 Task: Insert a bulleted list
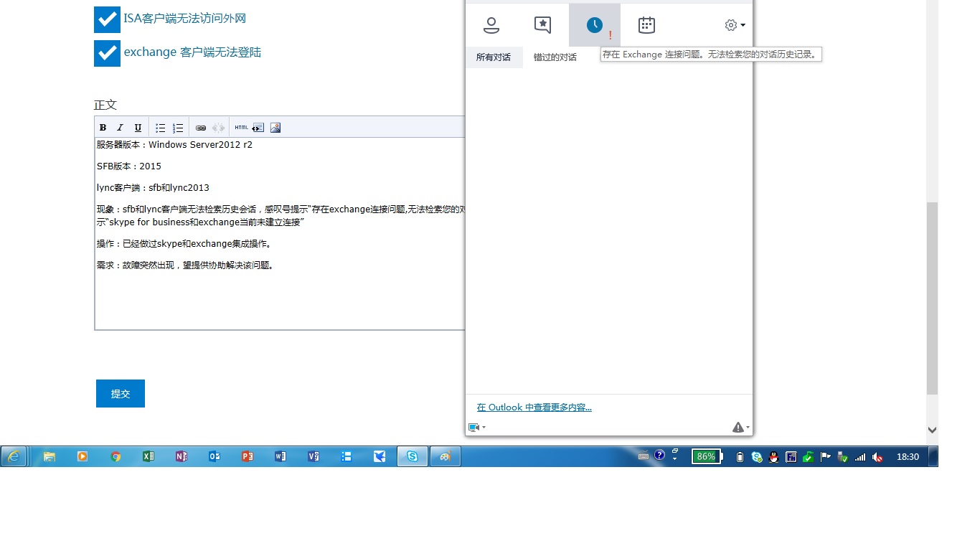pos(161,128)
